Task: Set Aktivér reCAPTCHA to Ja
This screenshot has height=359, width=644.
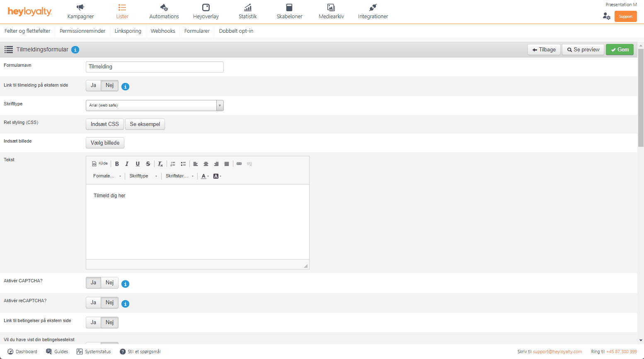Action: tap(94, 303)
